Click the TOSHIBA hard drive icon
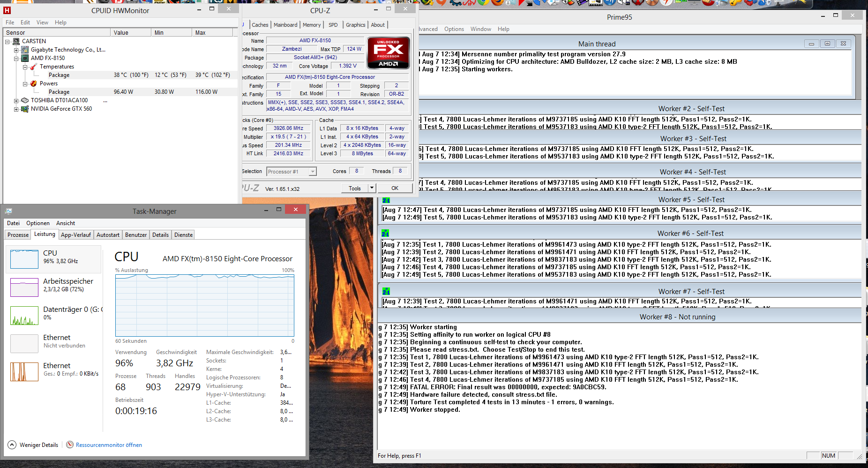Image resolution: width=868 pixels, height=468 pixels. click(25, 100)
